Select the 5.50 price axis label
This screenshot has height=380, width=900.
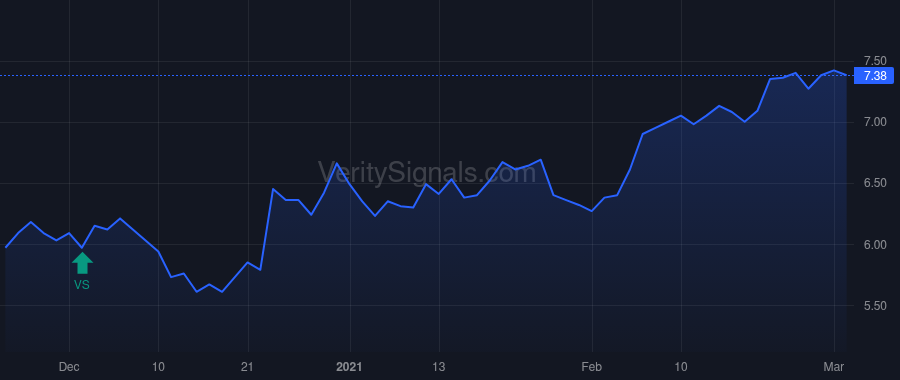pyautogui.click(x=875, y=305)
